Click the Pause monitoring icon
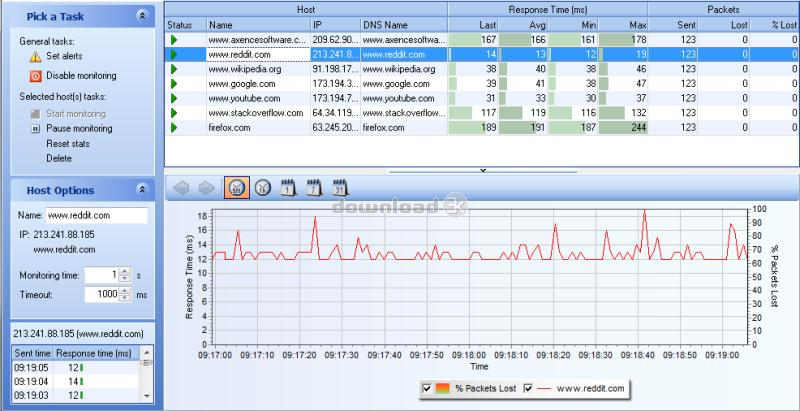This screenshot has height=411, width=800. click(x=35, y=129)
